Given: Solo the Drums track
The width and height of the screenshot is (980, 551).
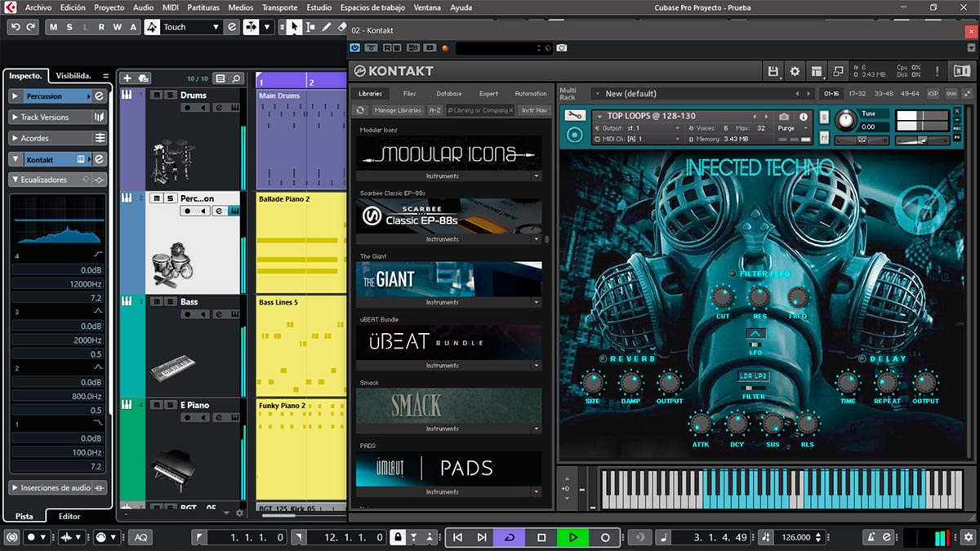Looking at the screenshot, I should click(170, 95).
